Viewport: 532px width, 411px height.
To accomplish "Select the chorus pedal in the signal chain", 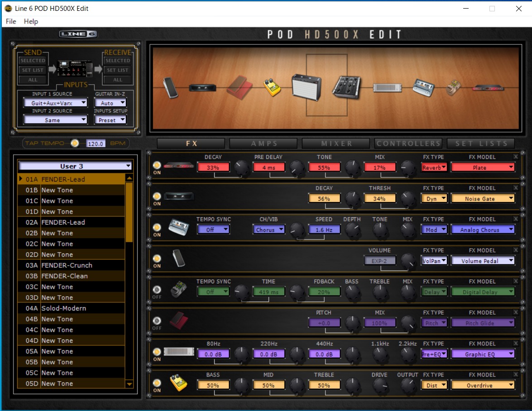I will pos(423,87).
